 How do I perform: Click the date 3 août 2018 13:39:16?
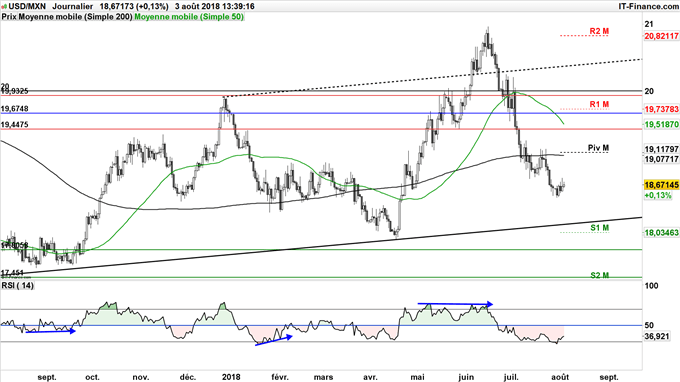pyautogui.click(x=215, y=7)
